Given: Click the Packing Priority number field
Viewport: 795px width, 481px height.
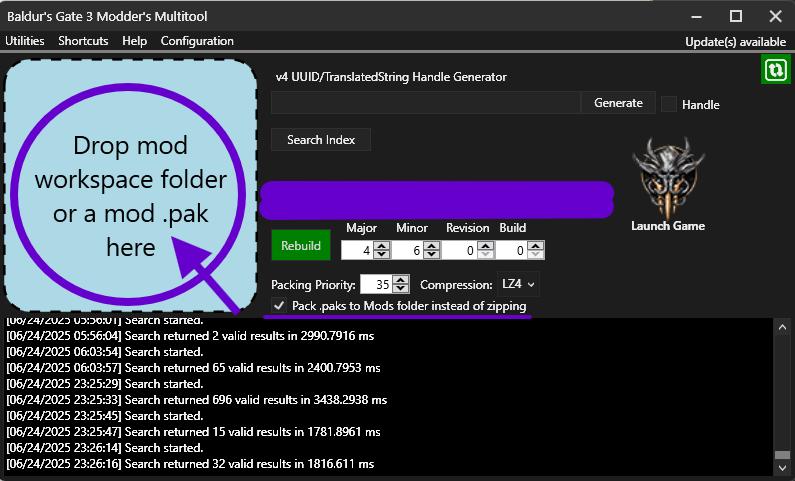Looking at the screenshot, I should click(376, 285).
